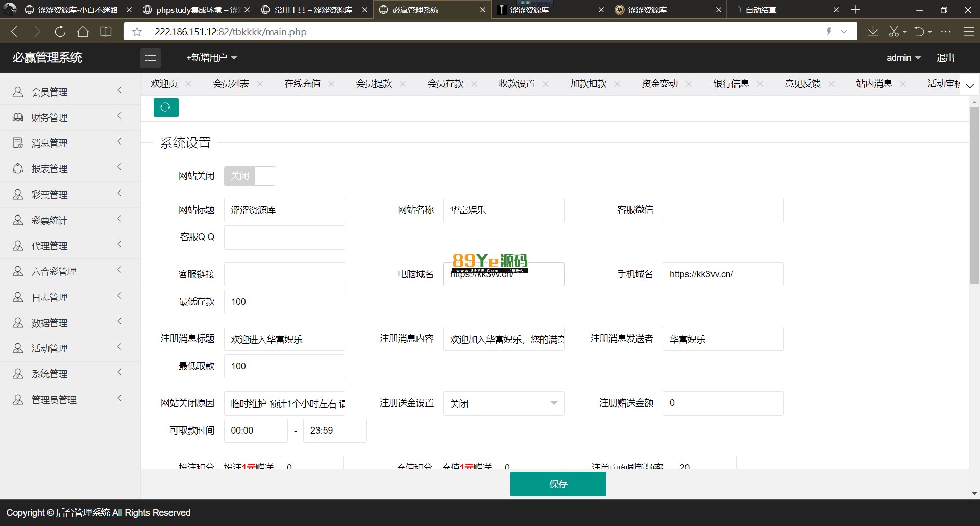Expand 彩票管理 sidebar section

point(70,195)
